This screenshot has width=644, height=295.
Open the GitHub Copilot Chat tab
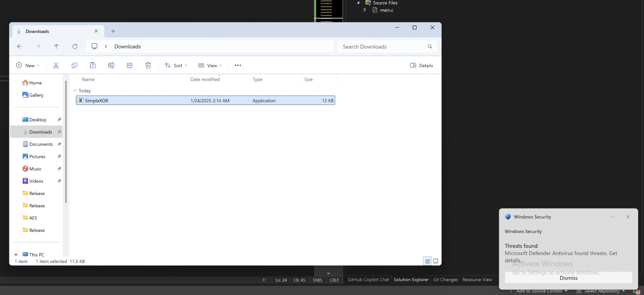pyautogui.click(x=368, y=280)
